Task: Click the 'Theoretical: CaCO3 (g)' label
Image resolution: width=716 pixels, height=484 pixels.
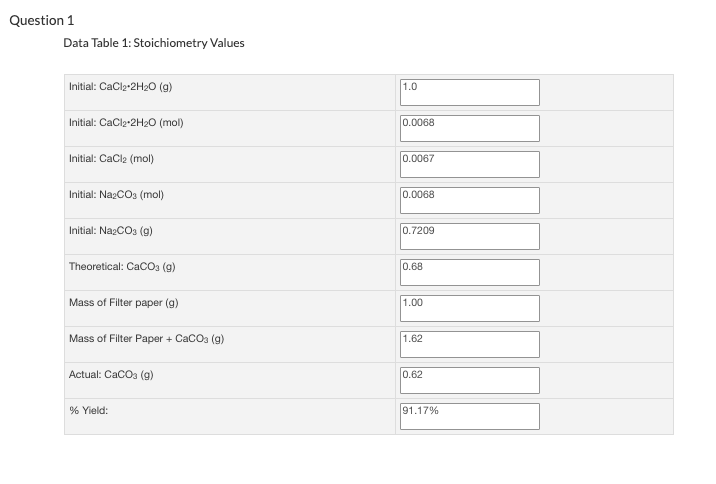Action: pos(122,267)
